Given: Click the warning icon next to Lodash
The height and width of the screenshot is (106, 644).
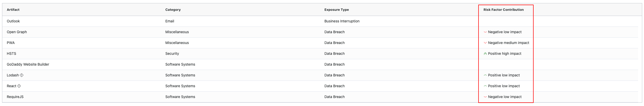Looking at the screenshot, I should click(22, 75).
